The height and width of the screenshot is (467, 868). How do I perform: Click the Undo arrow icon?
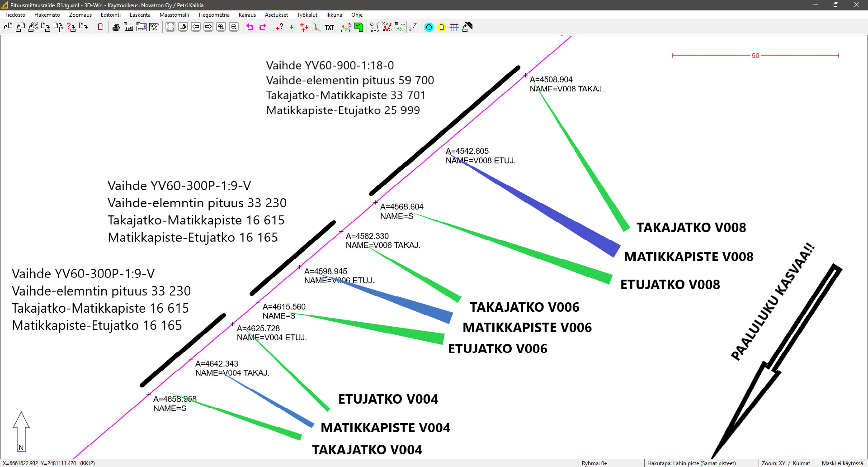click(x=250, y=27)
